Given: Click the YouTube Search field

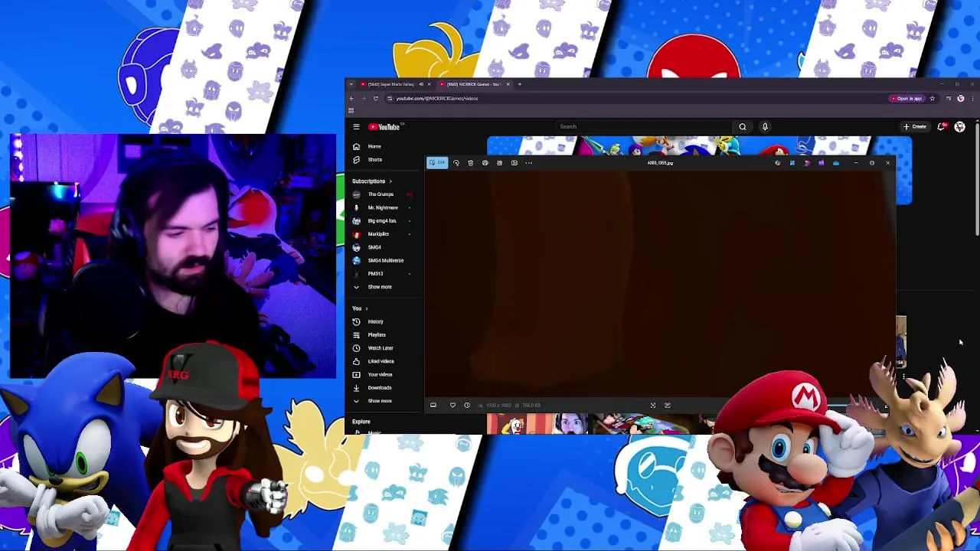Looking at the screenshot, I should (645, 127).
